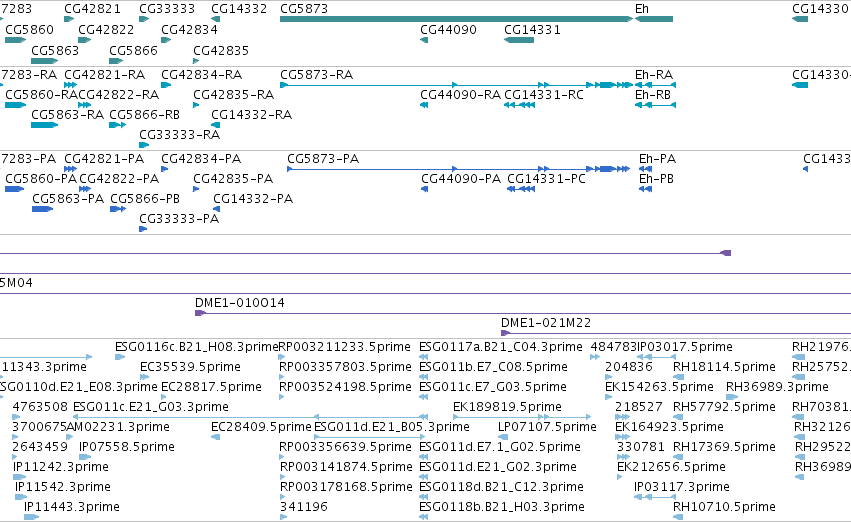Image resolution: width=851 pixels, height=522 pixels.
Task: Select the EC28409.5prime EST label
Action: click(262, 427)
